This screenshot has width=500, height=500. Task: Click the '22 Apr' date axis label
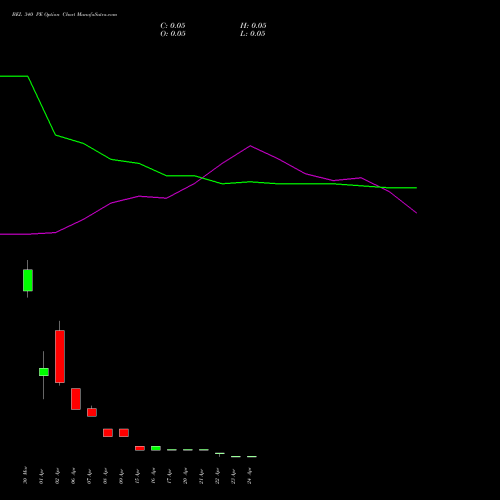click(217, 476)
